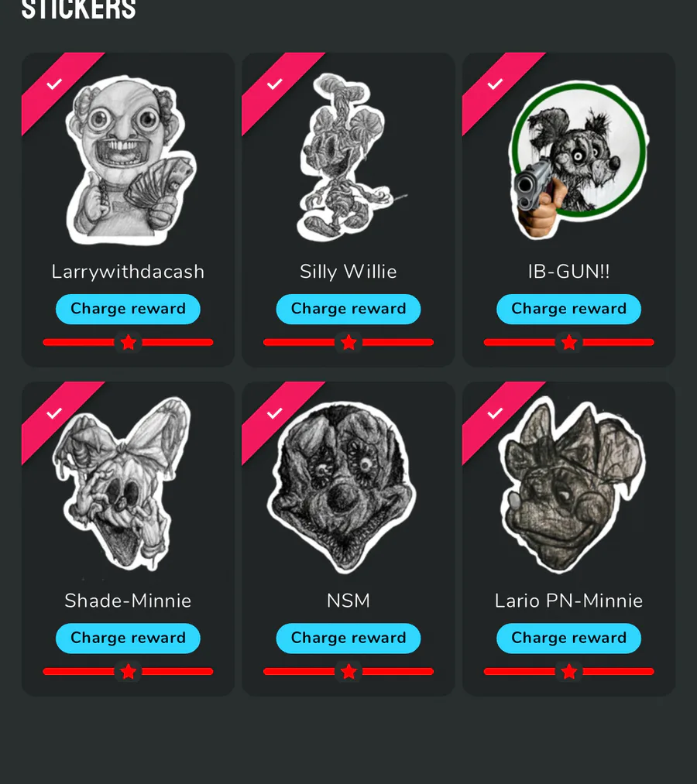Charge reward for NSM sticker
This screenshot has height=784, width=697.
pos(348,638)
